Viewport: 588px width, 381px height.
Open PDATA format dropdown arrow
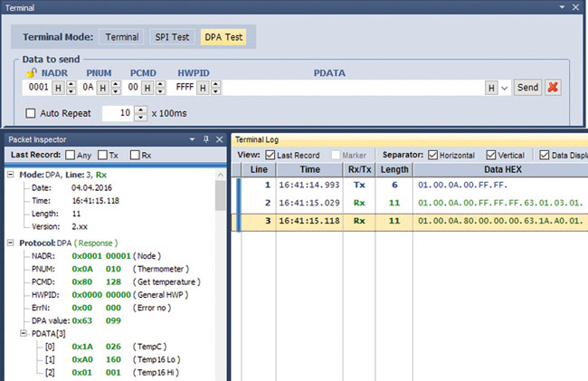[505, 89]
